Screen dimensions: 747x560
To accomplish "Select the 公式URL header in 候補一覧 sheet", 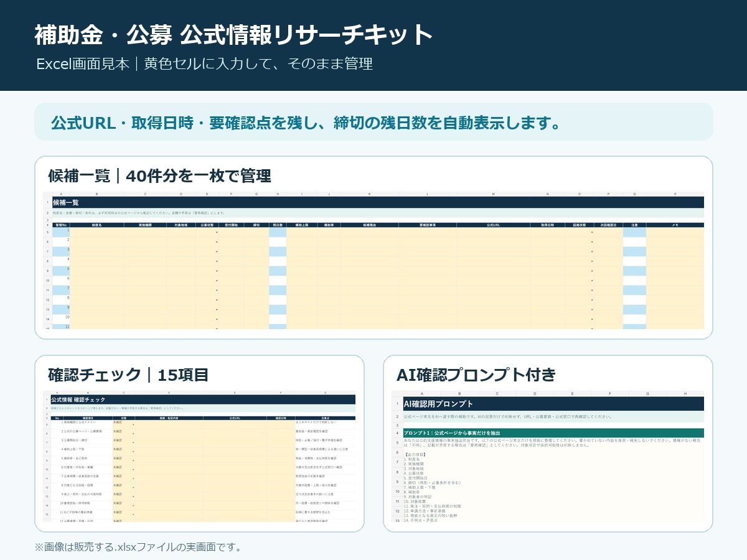I will click(493, 225).
